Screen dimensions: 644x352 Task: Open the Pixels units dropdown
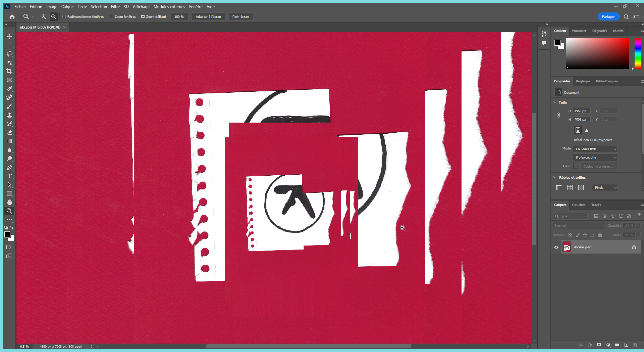605,188
